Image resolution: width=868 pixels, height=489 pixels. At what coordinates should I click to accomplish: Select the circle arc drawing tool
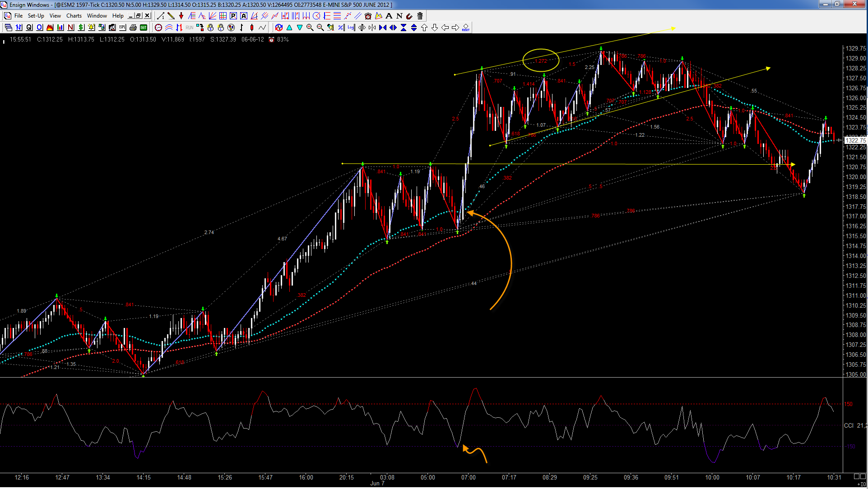(316, 16)
